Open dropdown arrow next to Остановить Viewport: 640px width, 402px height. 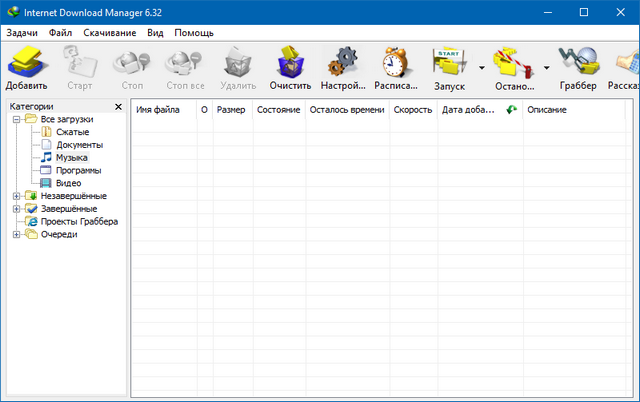click(x=546, y=69)
